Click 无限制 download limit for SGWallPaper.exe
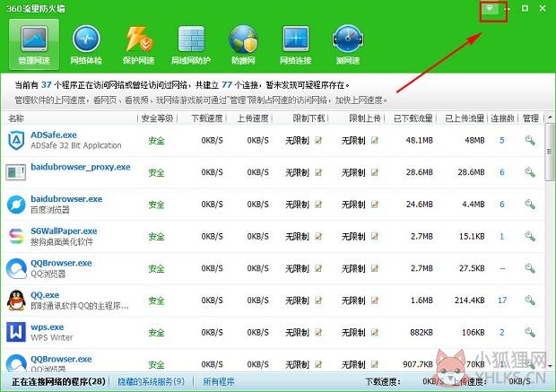This screenshot has width=556, height=392. (x=297, y=237)
